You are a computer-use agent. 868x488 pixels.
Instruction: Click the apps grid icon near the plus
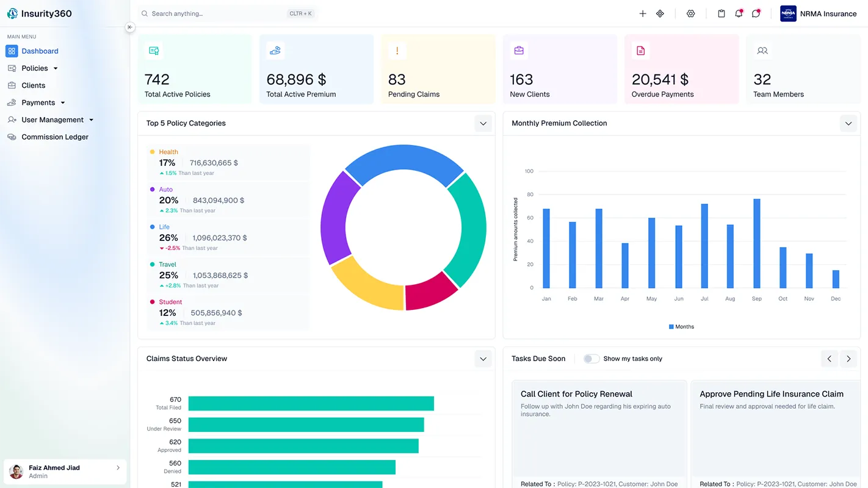(660, 13)
